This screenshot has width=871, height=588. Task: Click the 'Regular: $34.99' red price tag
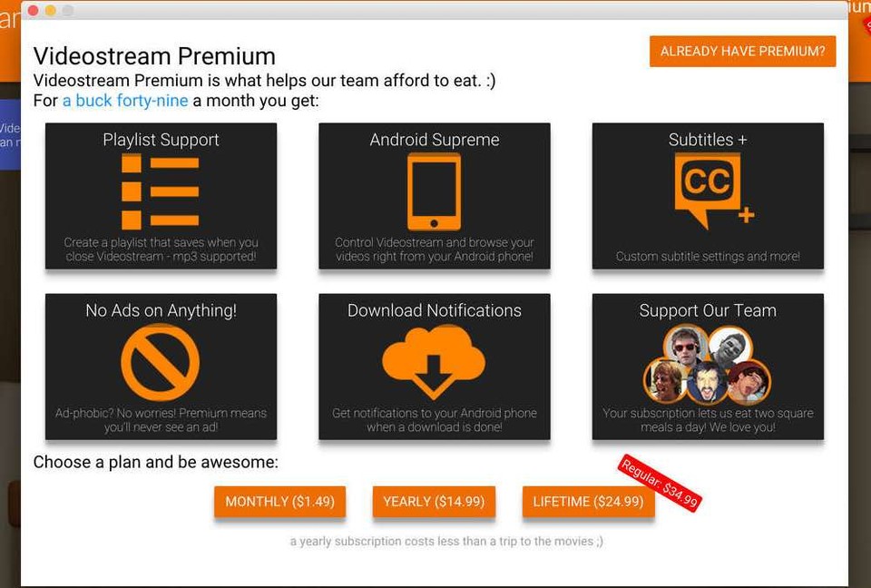click(660, 483)
